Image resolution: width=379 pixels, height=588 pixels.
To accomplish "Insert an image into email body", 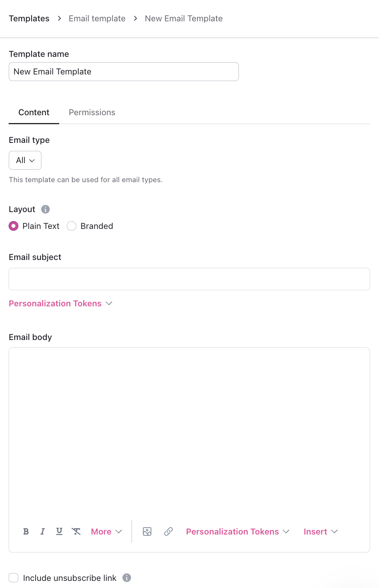I will tap(147, 532).
